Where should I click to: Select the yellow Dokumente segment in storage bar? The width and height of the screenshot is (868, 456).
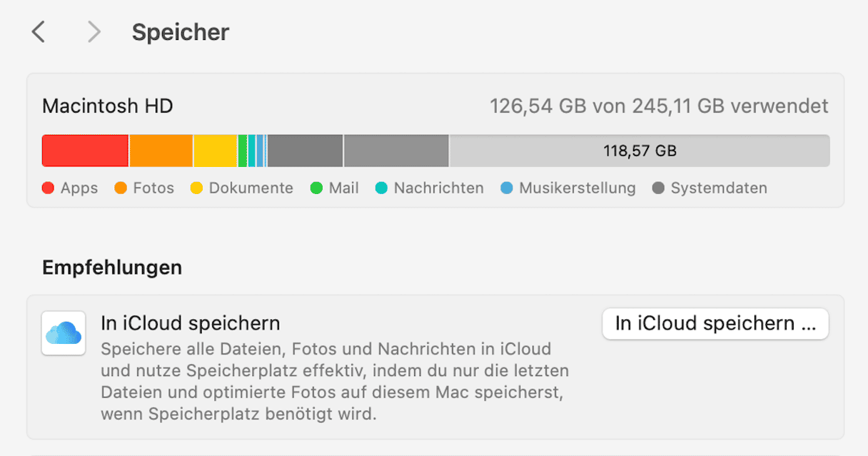[x=215, y=151]
